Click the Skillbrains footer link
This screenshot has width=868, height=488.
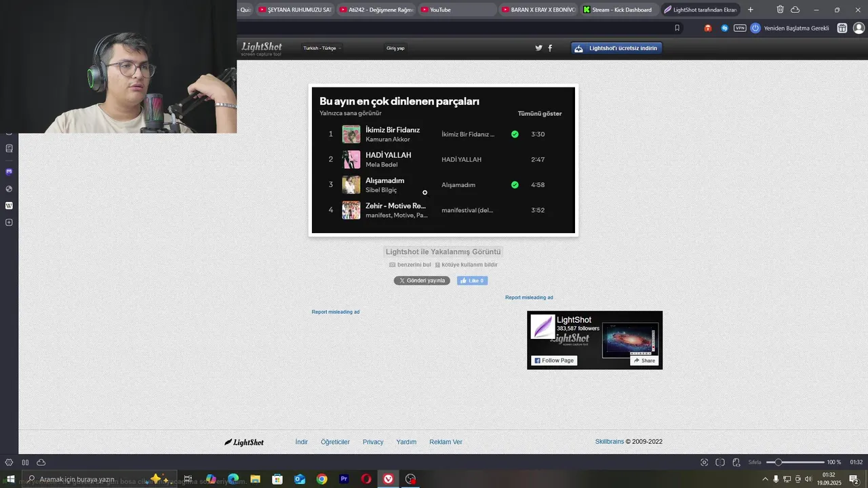[610, 442]
